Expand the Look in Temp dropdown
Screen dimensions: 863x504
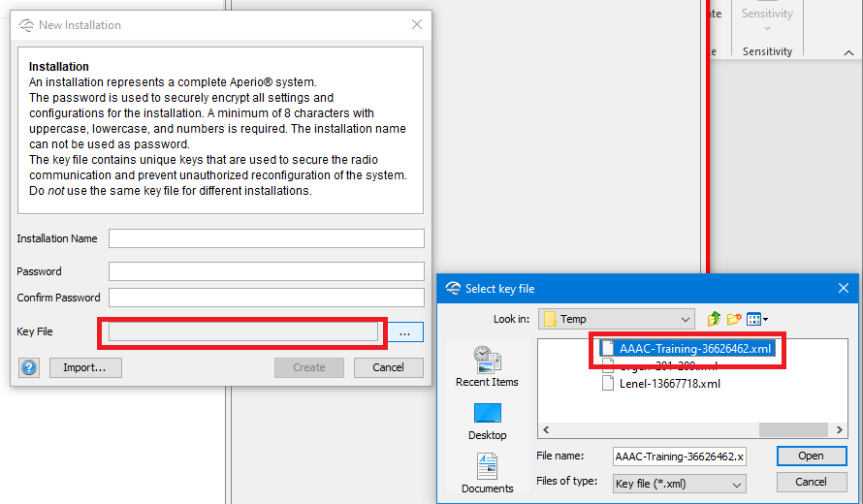coord(686,319)
